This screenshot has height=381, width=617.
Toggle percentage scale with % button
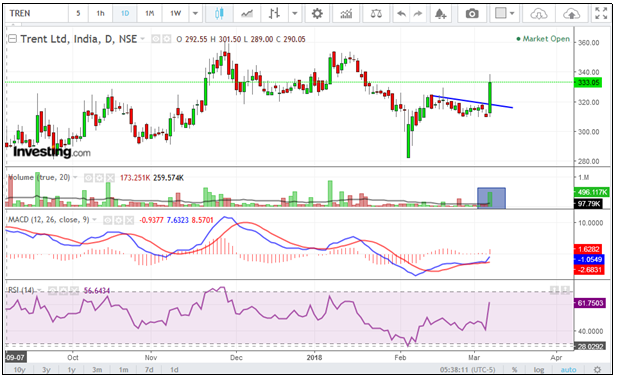[514, 370]
